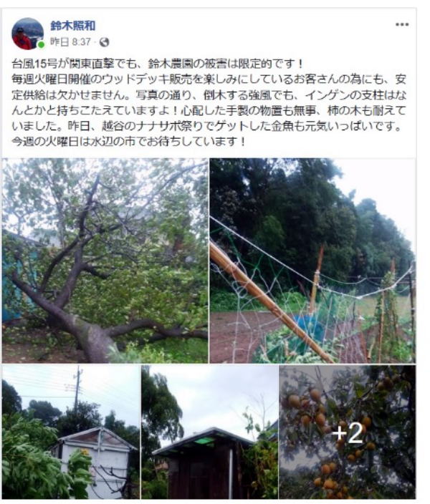Click the line starting 定供給は欠かせません
This screenshot has width=430, height=504.
pos(209,94)
